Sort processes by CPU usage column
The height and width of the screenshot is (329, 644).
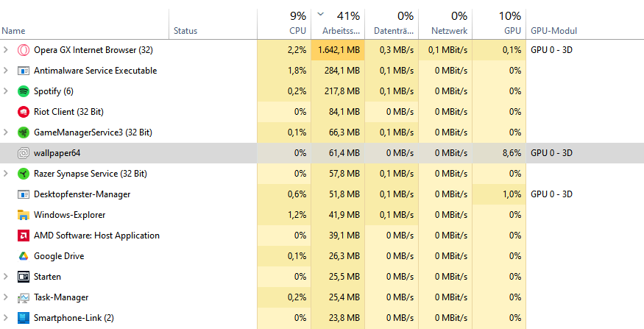(x=297, y=31)
